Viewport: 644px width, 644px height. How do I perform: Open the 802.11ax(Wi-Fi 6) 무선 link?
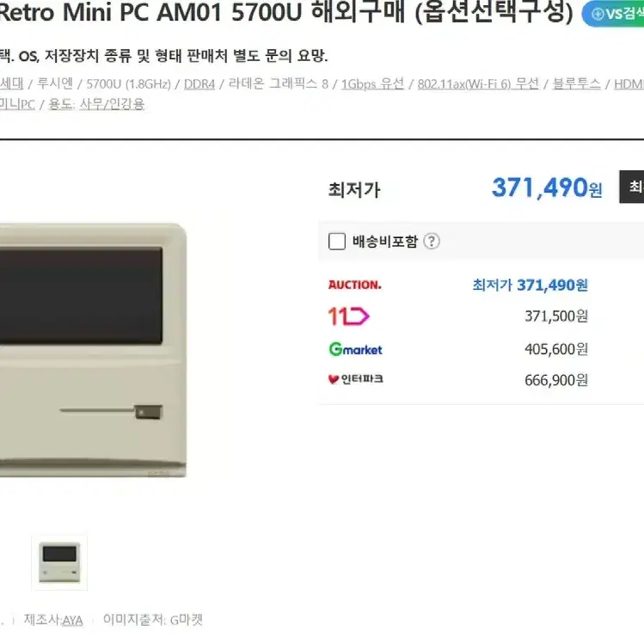tap(478, 84)
